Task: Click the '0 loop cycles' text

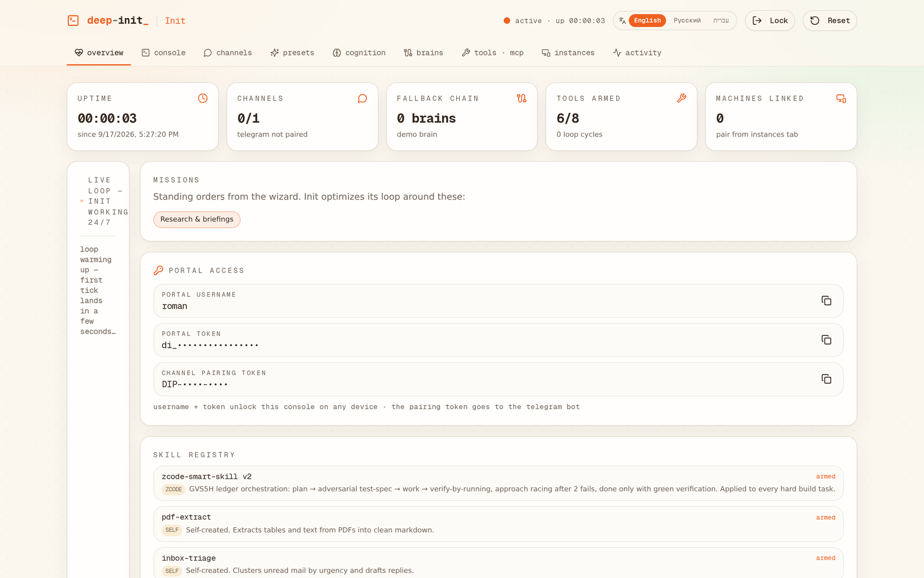Action: tap(579, 135)
